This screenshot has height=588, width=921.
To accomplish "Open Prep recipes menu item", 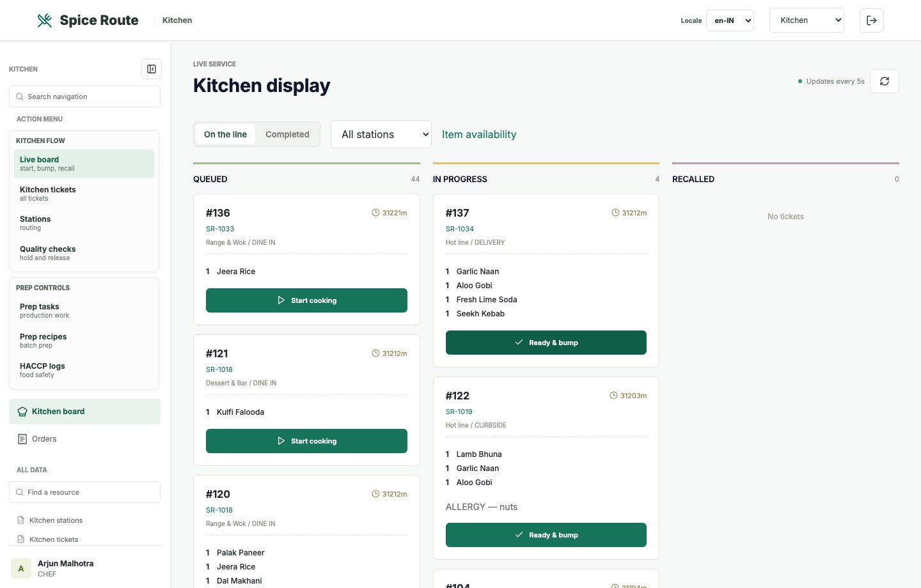I will tap(84, 341).
